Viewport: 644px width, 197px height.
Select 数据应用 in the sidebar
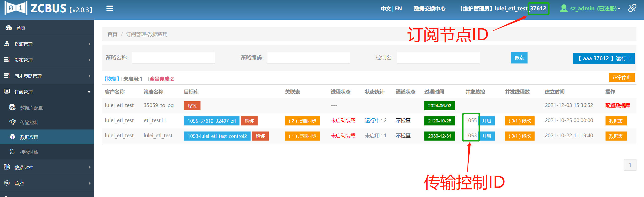click(29, 137)
